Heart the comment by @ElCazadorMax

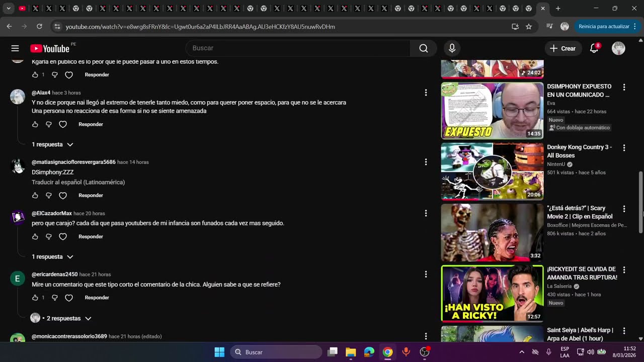tap(63, 236)
